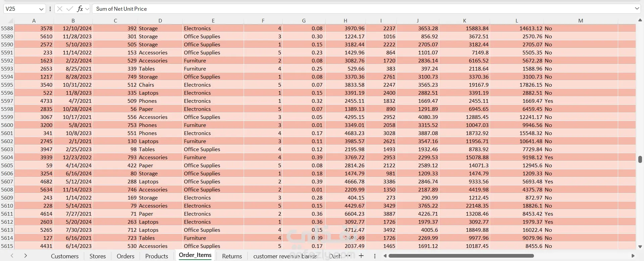
Task: Switch to the Stores sheet tab
Action: [98, 256]
